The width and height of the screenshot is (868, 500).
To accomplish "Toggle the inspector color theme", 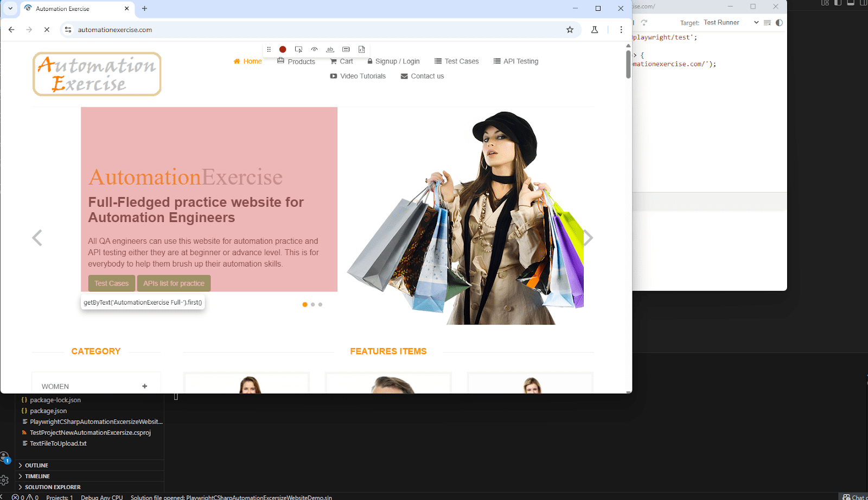I will pos(779,23).
